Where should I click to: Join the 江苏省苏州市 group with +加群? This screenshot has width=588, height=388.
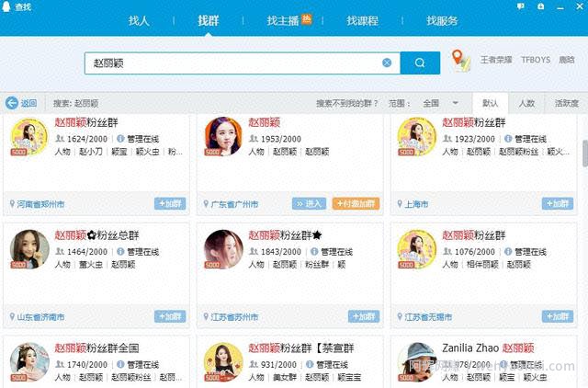click(x=364, y=316)
